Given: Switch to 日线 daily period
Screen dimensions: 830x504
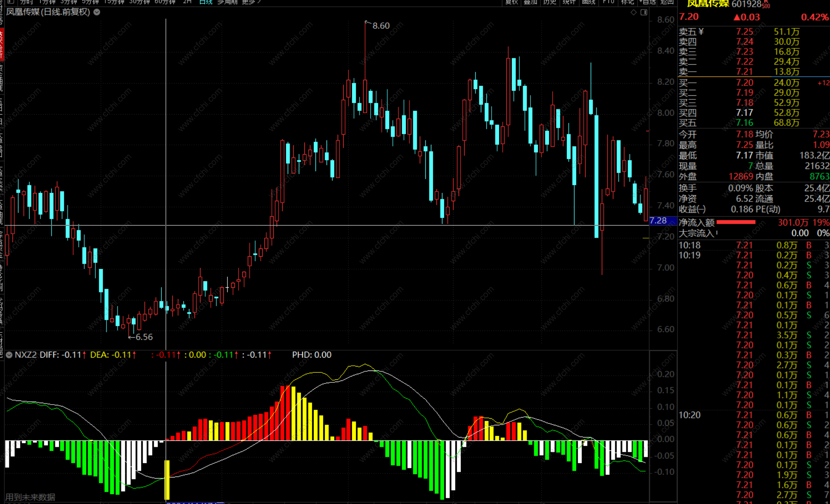Looking at the screenshot, I should coord(206,2).
